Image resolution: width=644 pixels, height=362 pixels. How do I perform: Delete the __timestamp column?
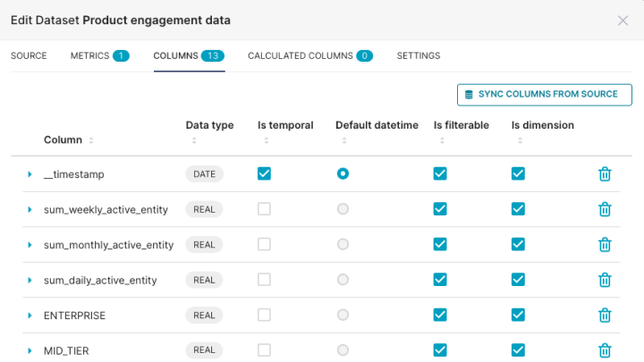(605, 174)
